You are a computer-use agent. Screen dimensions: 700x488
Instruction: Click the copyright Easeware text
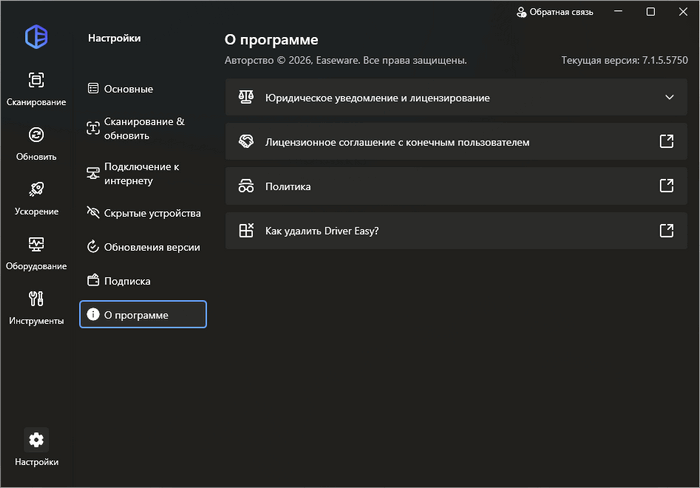[x=346, y=60]
